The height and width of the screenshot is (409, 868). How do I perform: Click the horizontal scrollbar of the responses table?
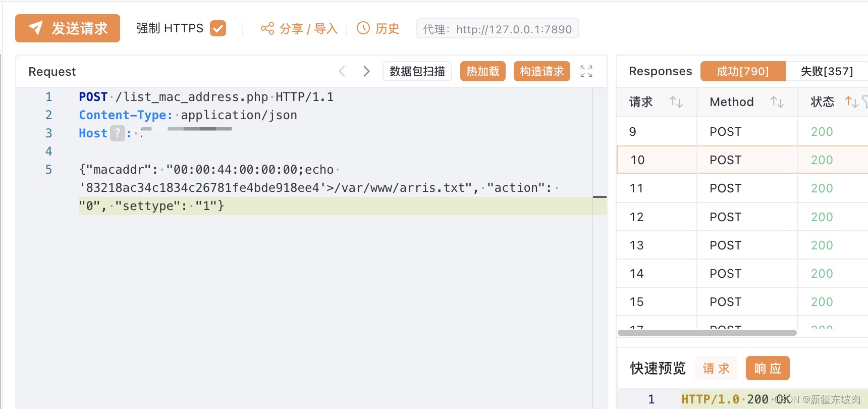[707, 333]
